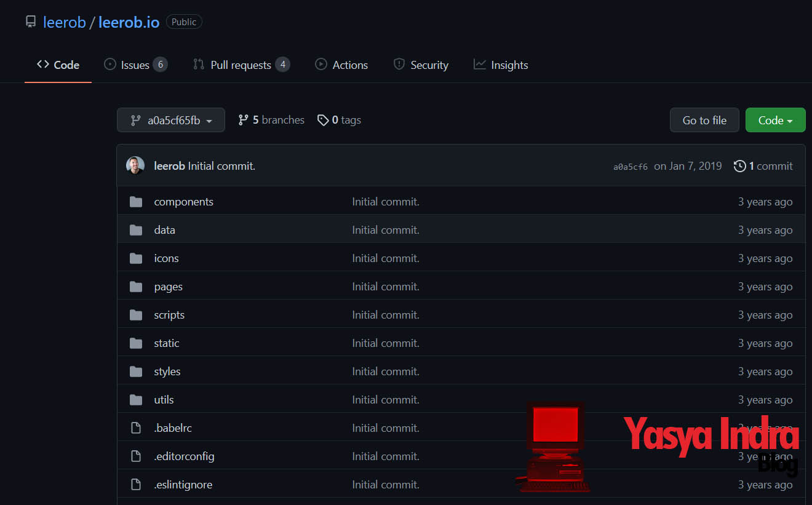812x505 pixels.
Task: Open the data folder
Action: tap(164, 230)
